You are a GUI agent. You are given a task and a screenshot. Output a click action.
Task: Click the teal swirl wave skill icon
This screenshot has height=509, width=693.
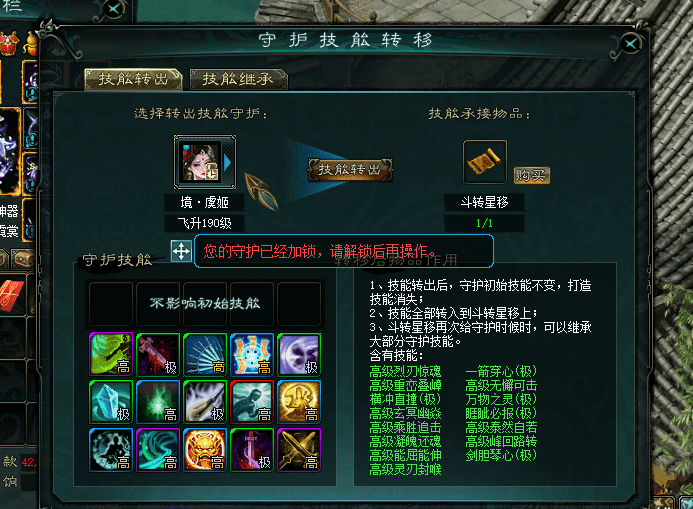coord(158,449)
